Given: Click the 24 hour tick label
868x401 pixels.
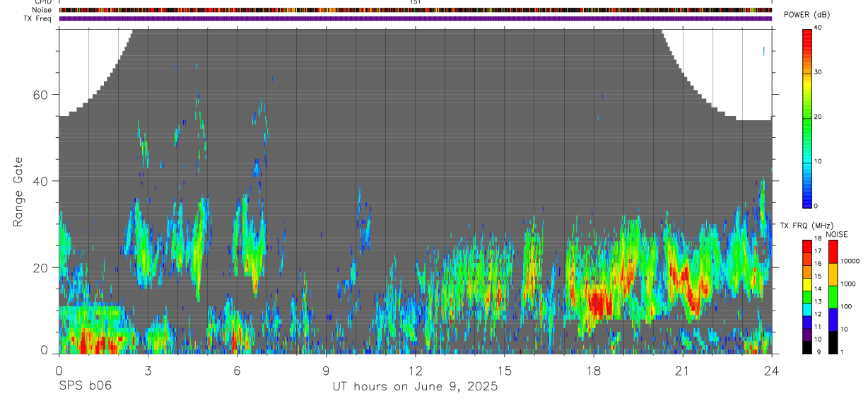Looking at the screenshot, I should click(771, 370).
